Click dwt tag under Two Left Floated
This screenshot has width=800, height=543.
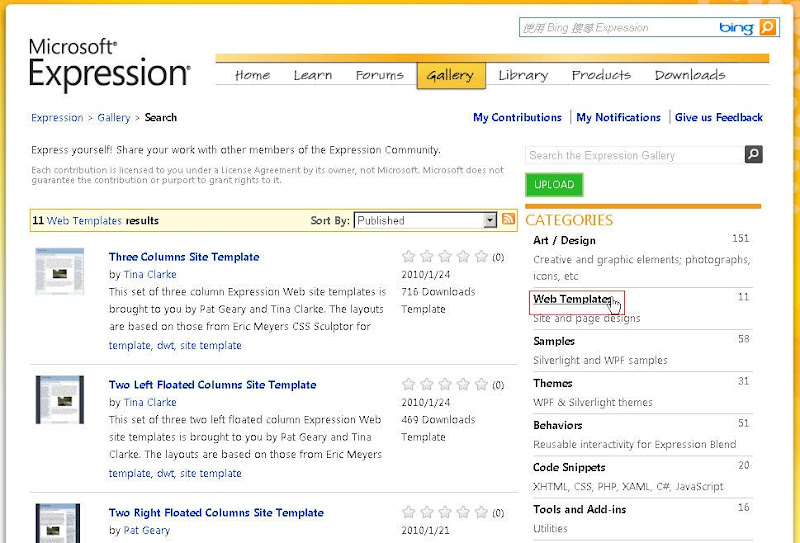tap(166, 473)
